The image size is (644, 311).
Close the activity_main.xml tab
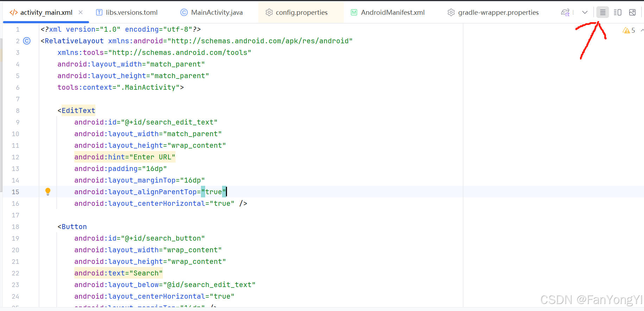[x=81, y=12]
